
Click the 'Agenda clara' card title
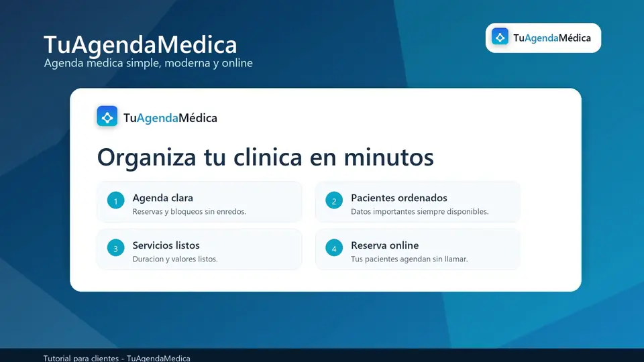tap(162, 198)
